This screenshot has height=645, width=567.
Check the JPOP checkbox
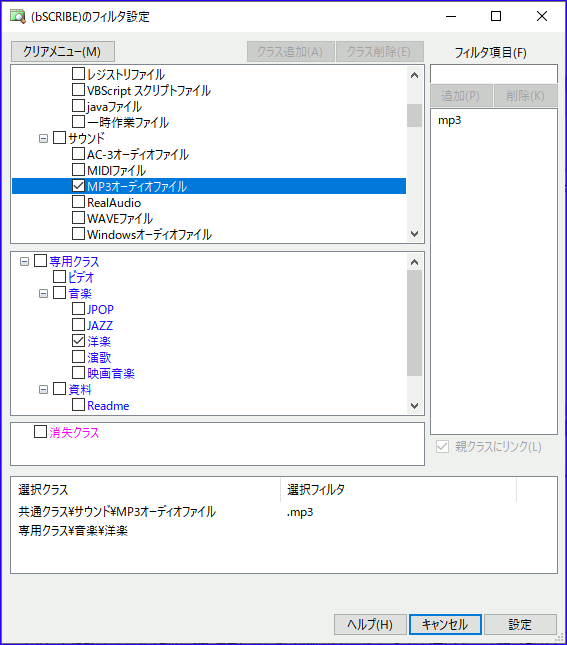tap(78, 309)
